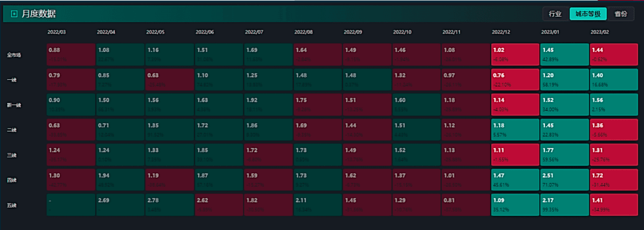Image resolution: width=644 pixels, height=230 pixels.
Task: Click 二线 2022/12 cell showing 1.18
Action: [x=515, y=130]
